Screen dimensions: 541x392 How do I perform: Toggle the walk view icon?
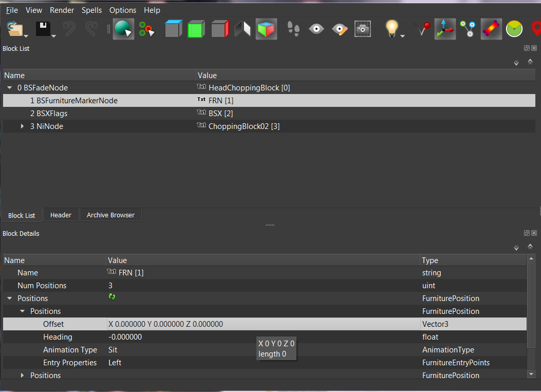tap(242, 29)
